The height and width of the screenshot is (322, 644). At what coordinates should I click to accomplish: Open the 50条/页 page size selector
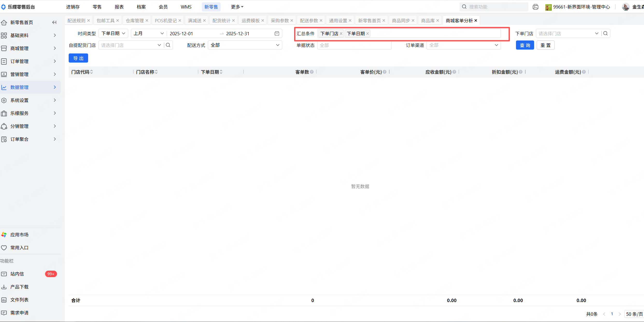click(634, 314)
